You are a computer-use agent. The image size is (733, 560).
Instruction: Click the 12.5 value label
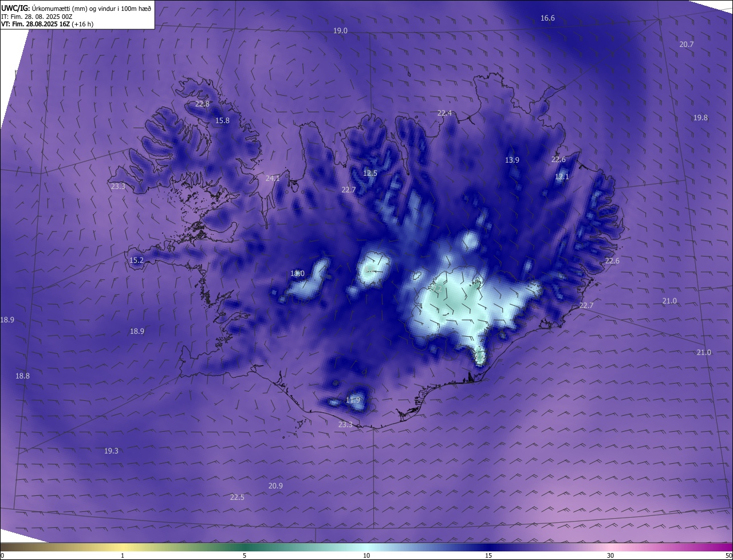[x=370, y=173]
